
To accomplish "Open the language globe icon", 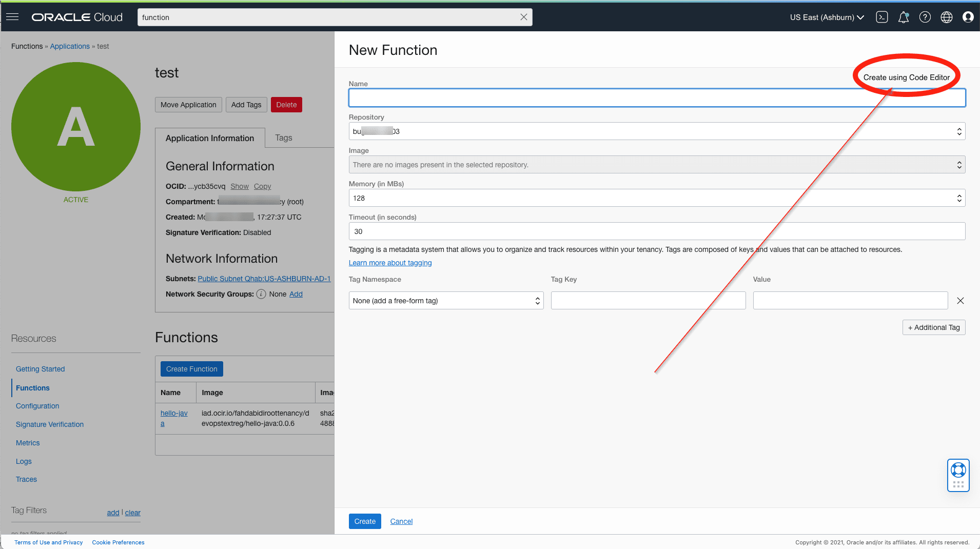I will 947,17.
